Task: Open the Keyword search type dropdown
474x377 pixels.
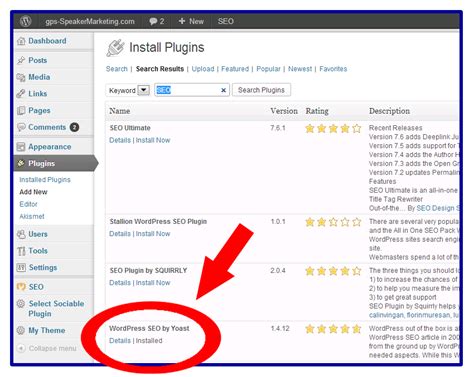Action: pyautogui.click(x=144, y=90)
